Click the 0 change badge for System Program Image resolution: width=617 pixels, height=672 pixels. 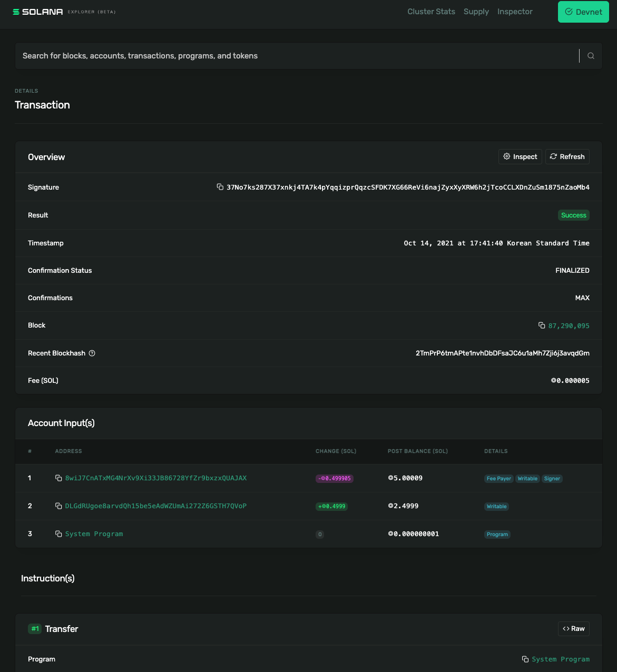320,535
